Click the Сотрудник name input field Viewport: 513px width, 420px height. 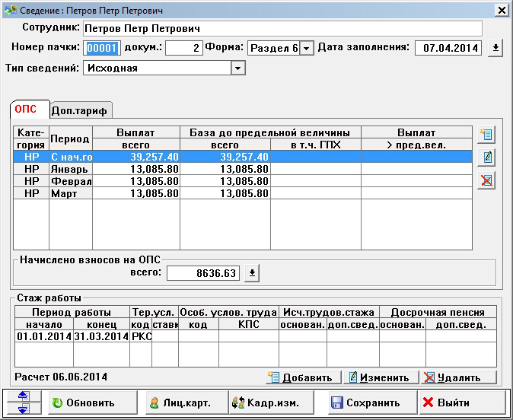click(282, 28)
